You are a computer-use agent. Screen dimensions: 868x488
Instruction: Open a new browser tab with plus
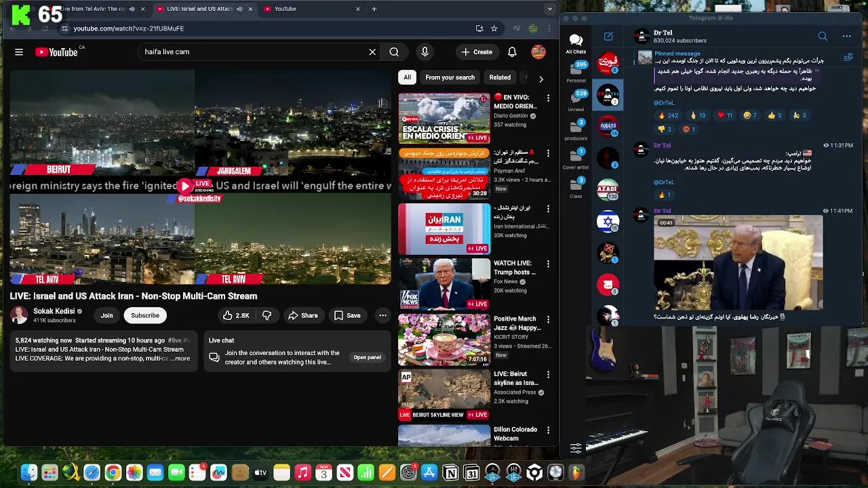pos(374,9)
